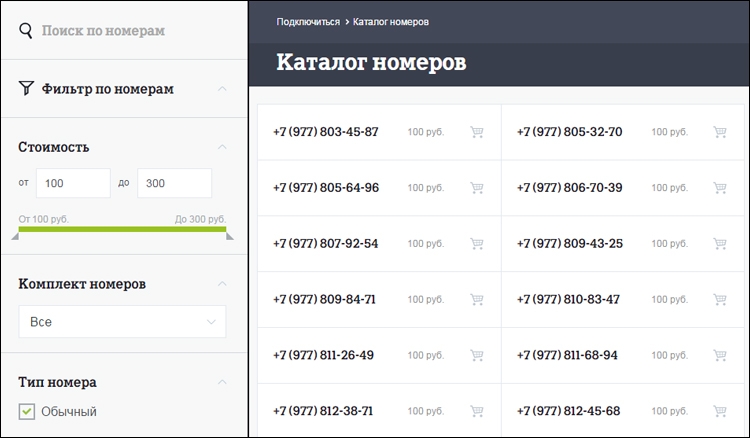
Task: Go to Подключиться breadcrumb link
Action: click(308, 22)
